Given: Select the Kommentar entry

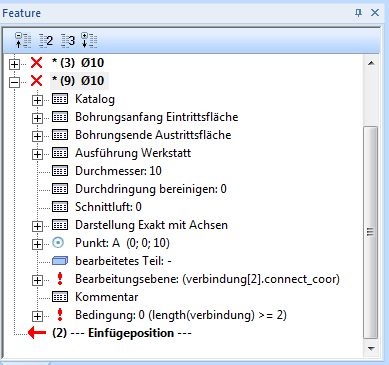Looking at the screenshot, I should point(107,297).
